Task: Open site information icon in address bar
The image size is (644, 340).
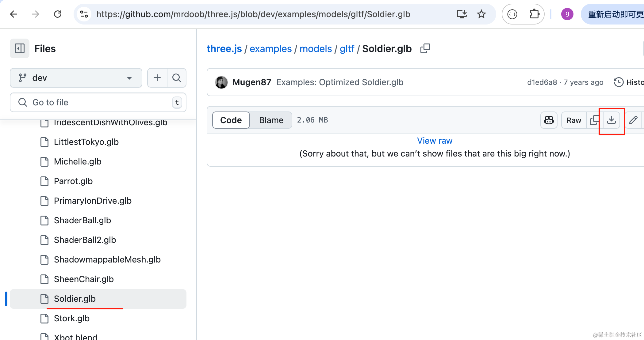Action: point(84,14)
